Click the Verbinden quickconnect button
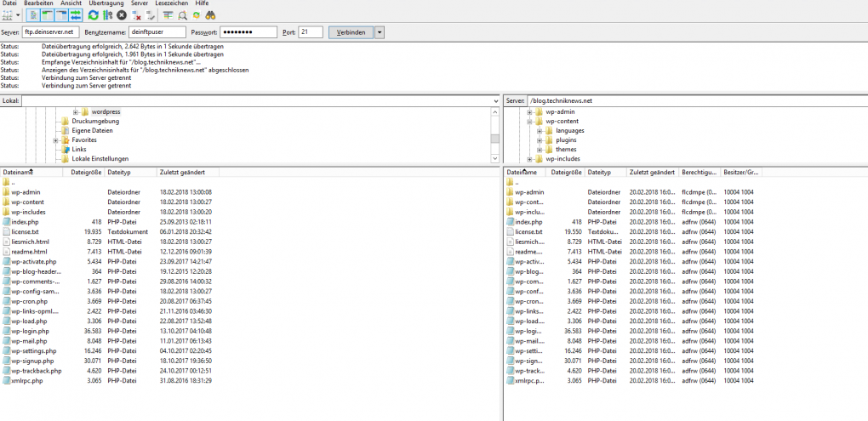The height and width of the screenshot is (421, 868). (x=351, y=32)
